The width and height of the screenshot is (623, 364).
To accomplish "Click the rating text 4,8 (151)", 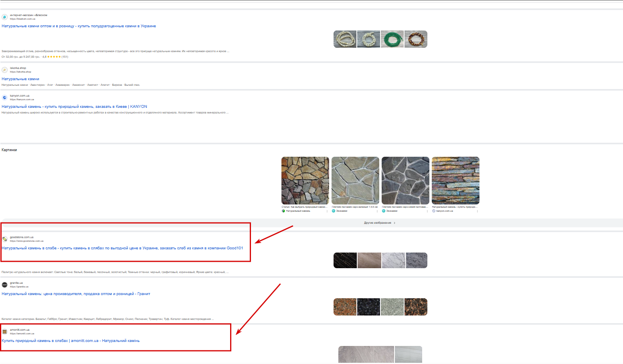I will pyautogui.click(x=55, y=57).
